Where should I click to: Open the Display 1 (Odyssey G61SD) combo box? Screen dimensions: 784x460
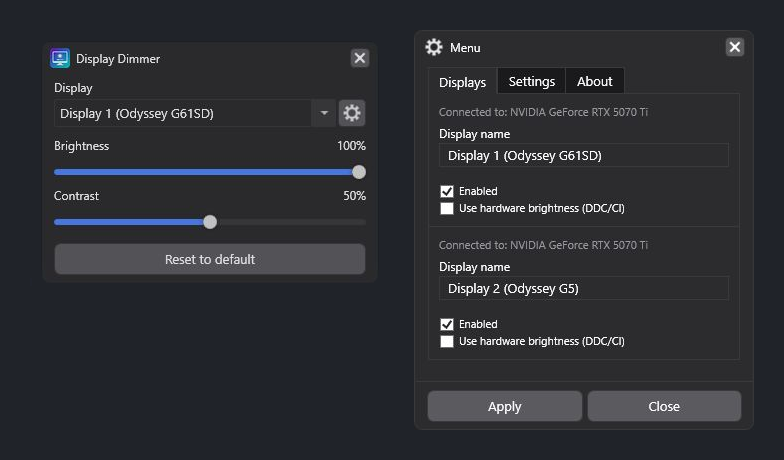click(195, 113)
